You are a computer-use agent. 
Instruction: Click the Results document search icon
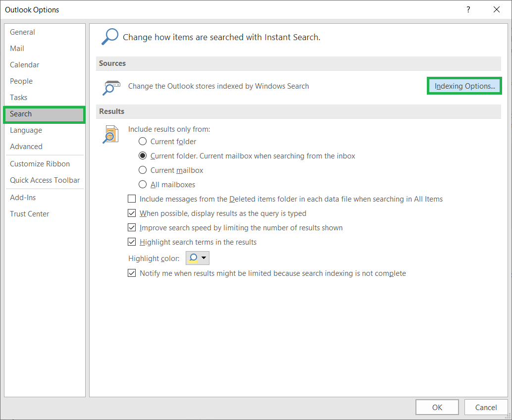click(x=110, y=134)
